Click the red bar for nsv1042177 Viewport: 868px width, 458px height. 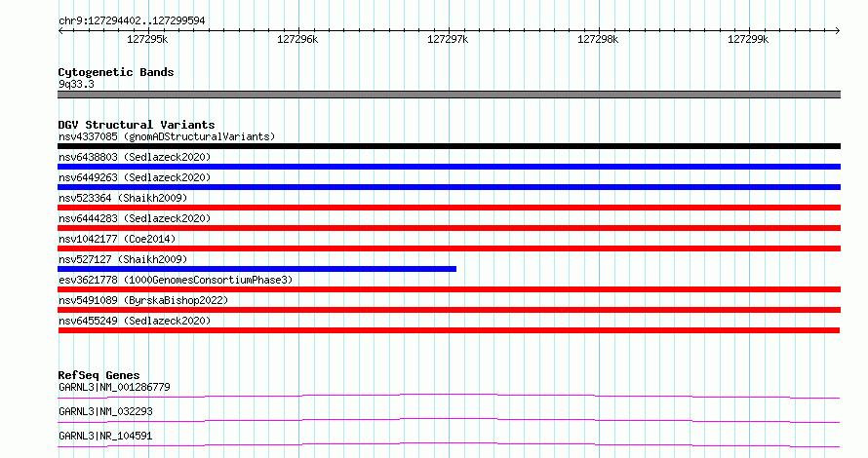pyautogui.click(x=449, y=248)
